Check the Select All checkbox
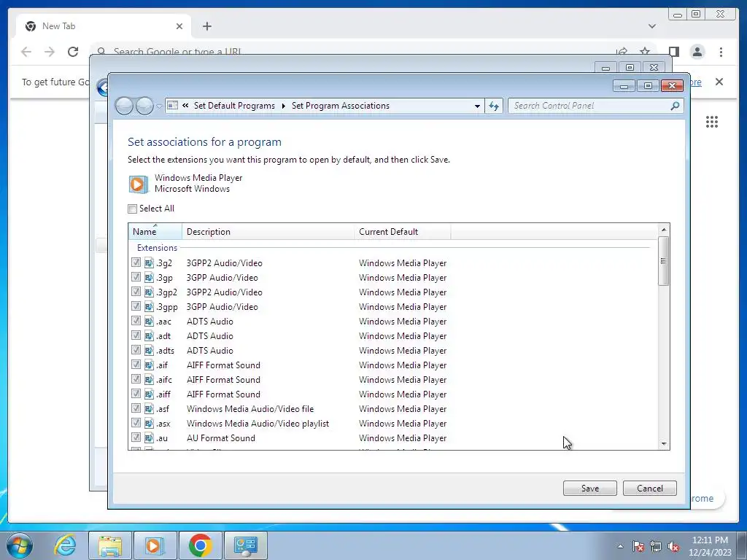The height and width of the screenshot is (560, 747). pyautogui.click(x=133, y=209)
